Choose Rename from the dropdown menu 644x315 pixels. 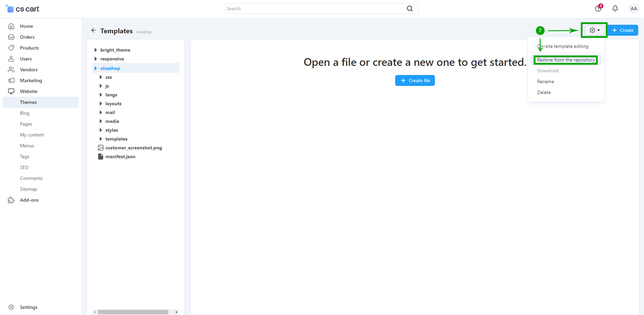[545, 81]
